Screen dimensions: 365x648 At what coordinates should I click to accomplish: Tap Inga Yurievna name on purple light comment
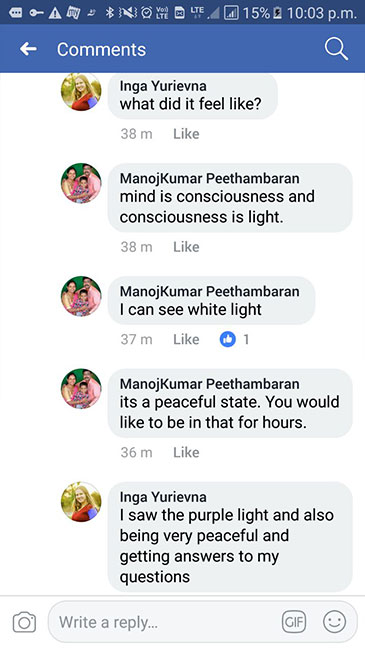(x=163, y=497)
